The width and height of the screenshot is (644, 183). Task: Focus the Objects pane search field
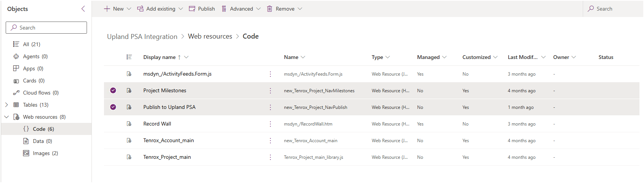tap(46, 28)
